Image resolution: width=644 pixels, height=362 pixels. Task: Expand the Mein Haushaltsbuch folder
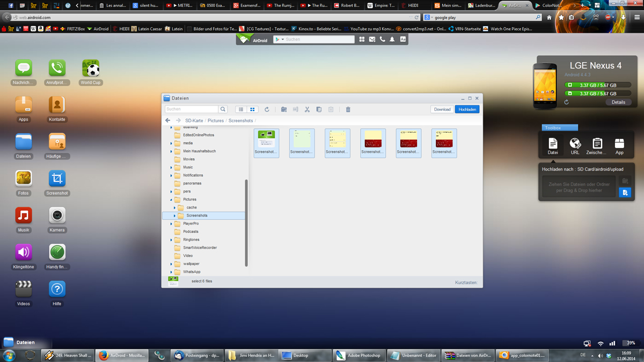click(x=171, y=151)
